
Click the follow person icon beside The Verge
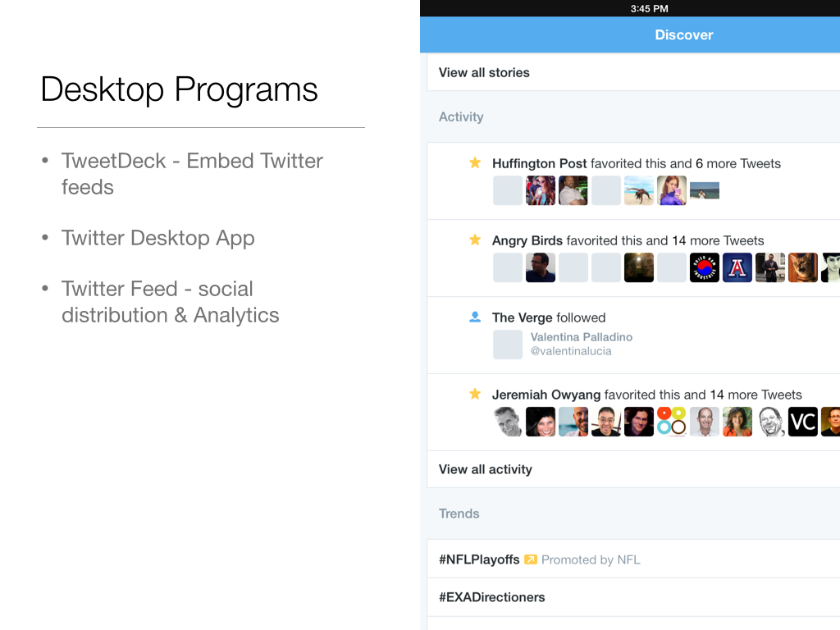click(x=474, y=317)
